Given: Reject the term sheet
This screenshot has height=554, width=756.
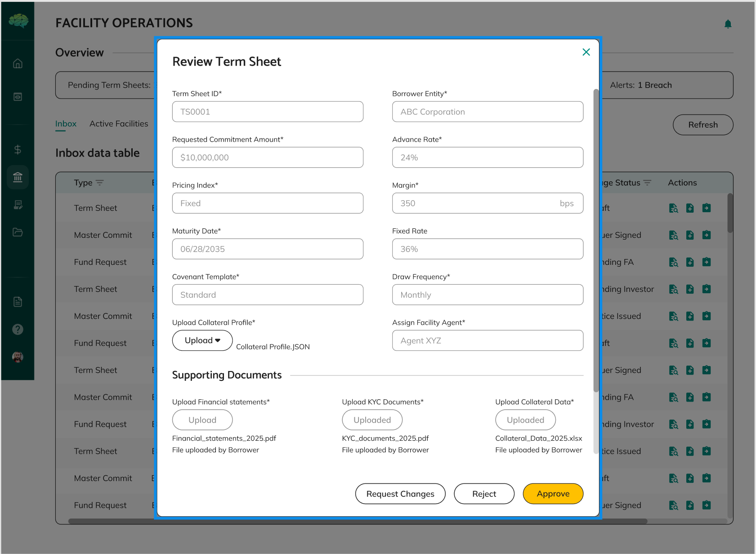Looking at the screenshot, I should pos(484,494).
